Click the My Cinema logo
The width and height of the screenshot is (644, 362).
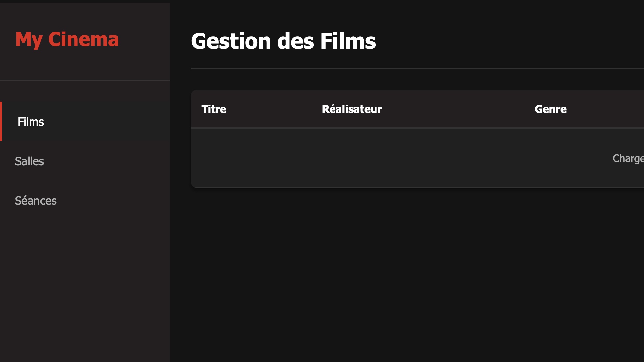[x=67, y=39]
